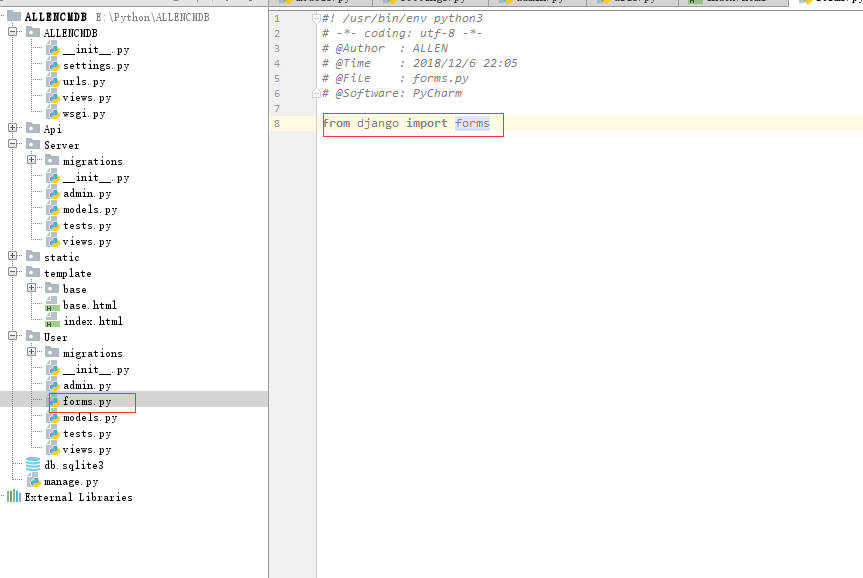Image resolution: width=863 pixels, height=578 pixels.
Task: Click the External Libraries bar-chart icon
Action: (14, 497)
